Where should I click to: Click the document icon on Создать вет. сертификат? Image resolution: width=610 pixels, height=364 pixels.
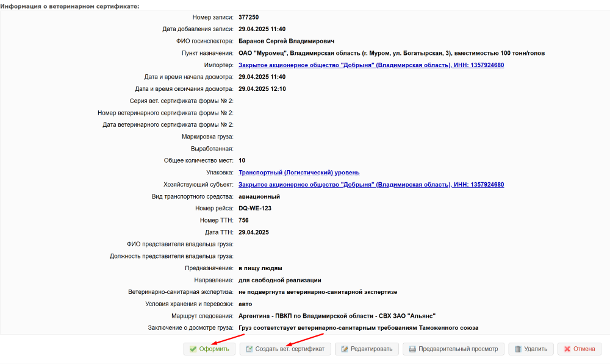pos(249,349)
